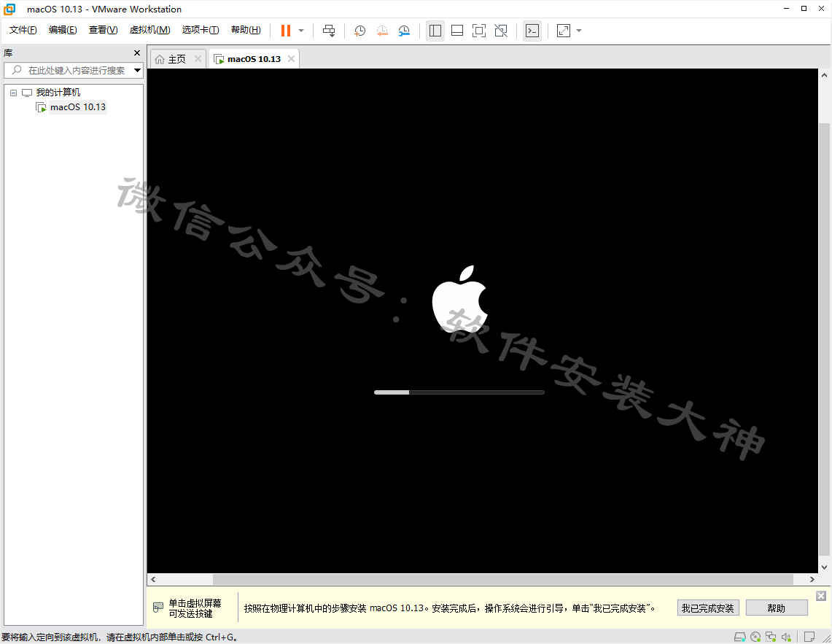Click the scroll-down arrow beside the VM display

coord(824,567)
